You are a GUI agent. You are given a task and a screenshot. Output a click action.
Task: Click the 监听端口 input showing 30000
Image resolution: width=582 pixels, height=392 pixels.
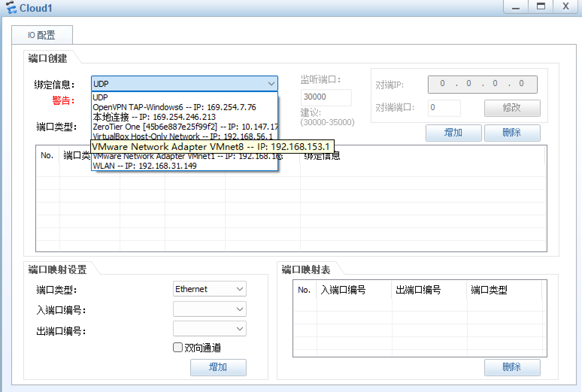(x=326, y=97)
